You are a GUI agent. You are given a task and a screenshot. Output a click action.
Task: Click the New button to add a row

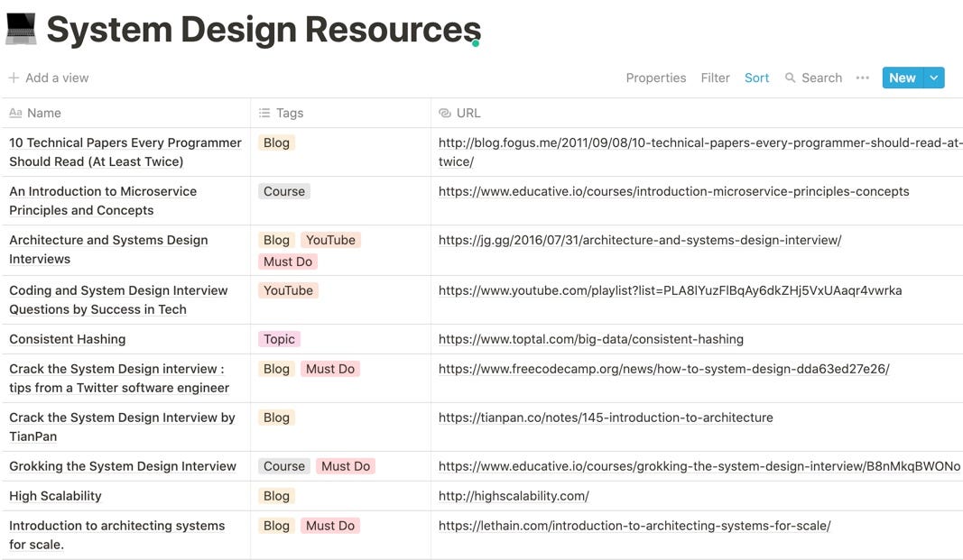(902, 78)
